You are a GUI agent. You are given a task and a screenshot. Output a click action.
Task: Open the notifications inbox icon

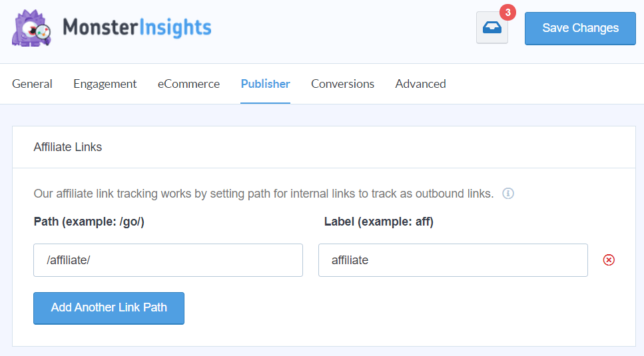492,29
